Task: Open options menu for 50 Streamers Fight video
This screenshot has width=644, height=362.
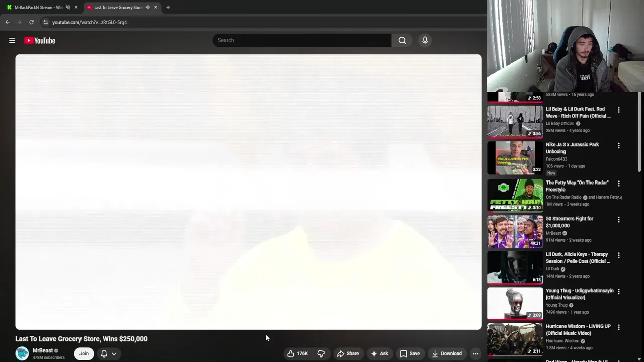Action: [619, 220]
